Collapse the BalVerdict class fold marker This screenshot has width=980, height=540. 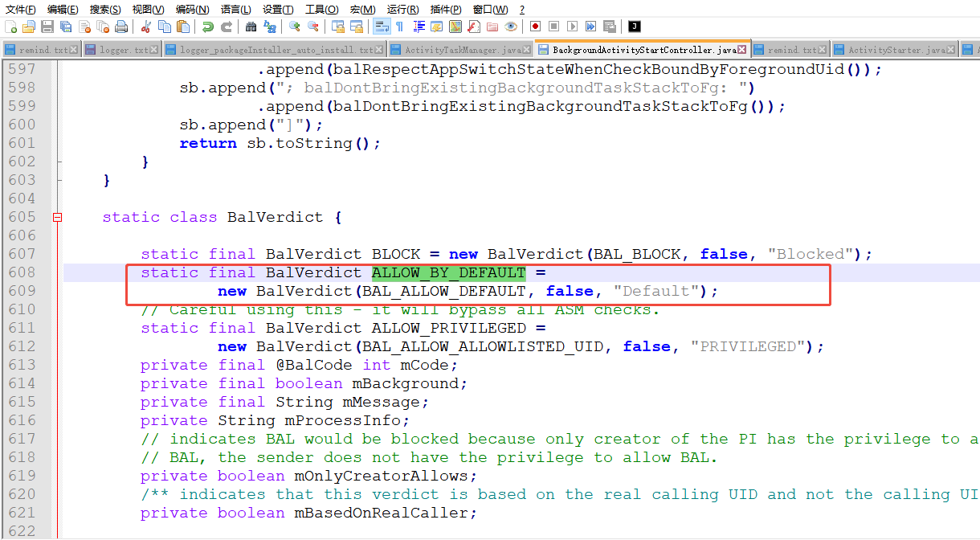pyautogui.click(x=57, y=217)
